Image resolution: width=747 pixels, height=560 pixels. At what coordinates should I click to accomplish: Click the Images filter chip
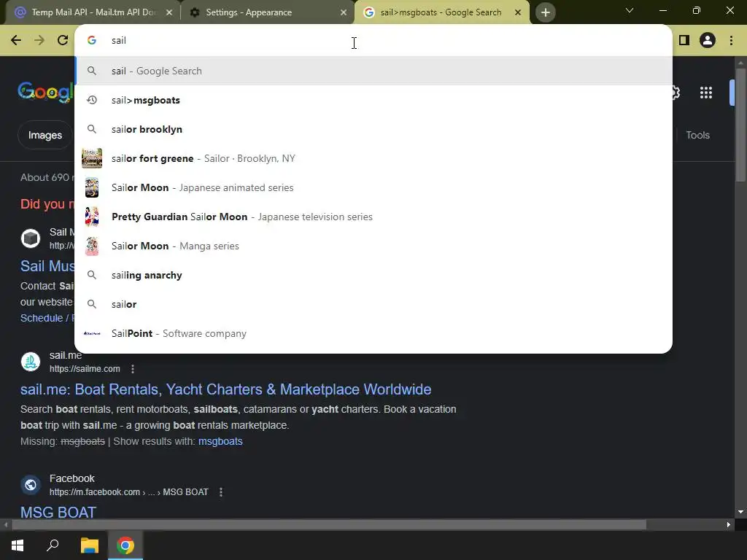pyautogui.click(x=44, y=135)
